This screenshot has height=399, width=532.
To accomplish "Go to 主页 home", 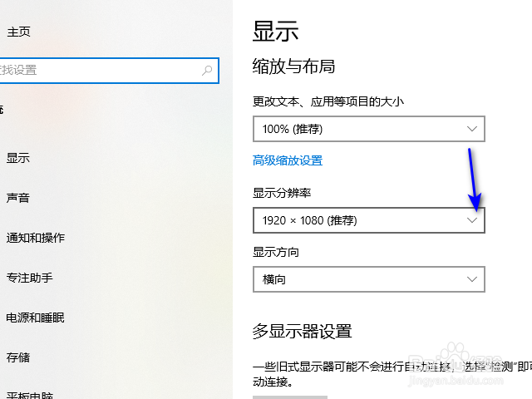I will (x=19, y=32).
